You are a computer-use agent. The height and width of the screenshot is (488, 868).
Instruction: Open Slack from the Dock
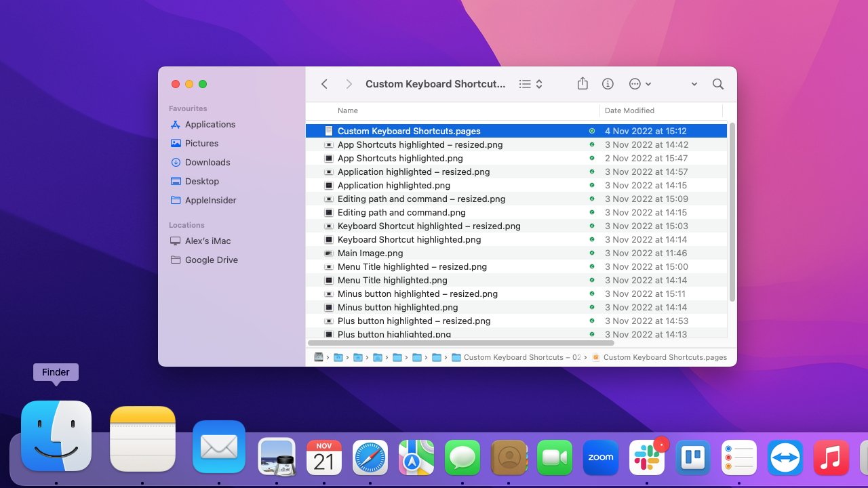pos(647,457)
